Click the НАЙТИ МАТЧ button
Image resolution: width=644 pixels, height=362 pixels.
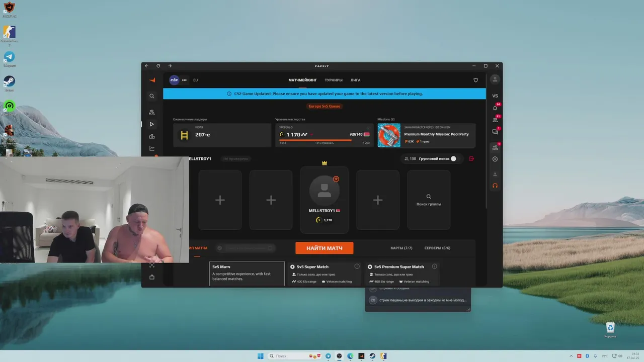325,248
